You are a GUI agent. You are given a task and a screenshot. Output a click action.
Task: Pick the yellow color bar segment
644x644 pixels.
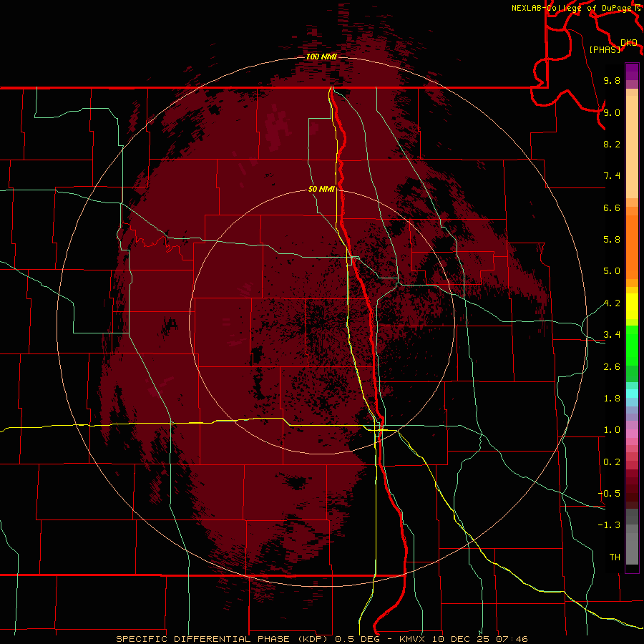click(x=632, y=306)
